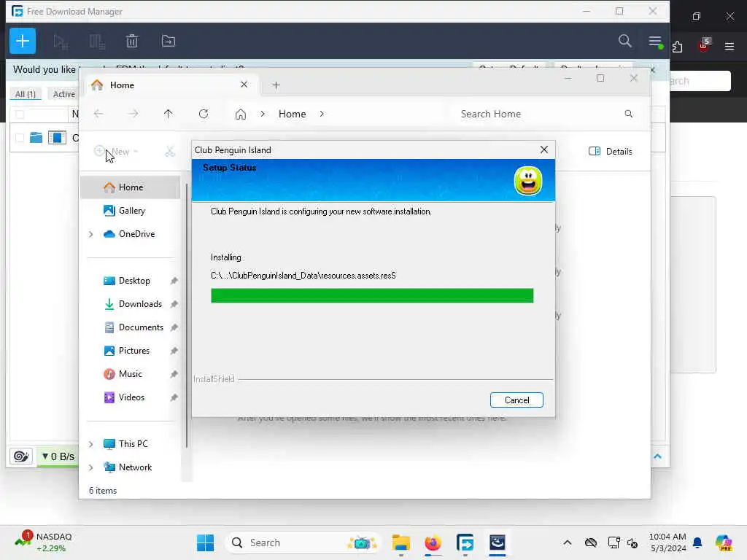The height and width of the screenshot is (560, 747).
Task: Close the Home tab in Explorer
Action: point(244,85)
